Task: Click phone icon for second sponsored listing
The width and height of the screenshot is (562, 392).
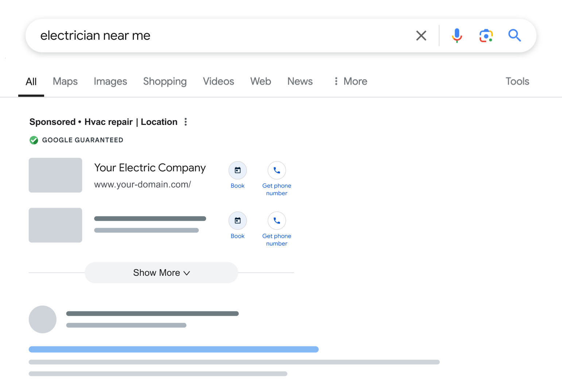Action: 277,220
